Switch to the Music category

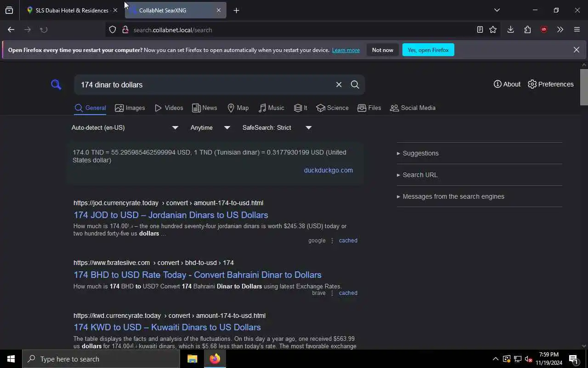[x=271, y=108]
